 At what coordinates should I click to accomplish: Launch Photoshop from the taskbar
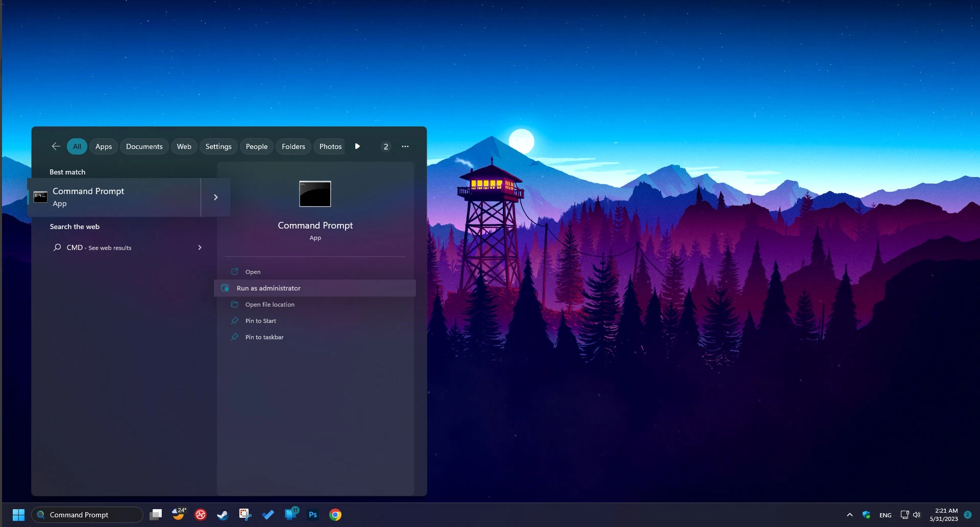(313, 515)
